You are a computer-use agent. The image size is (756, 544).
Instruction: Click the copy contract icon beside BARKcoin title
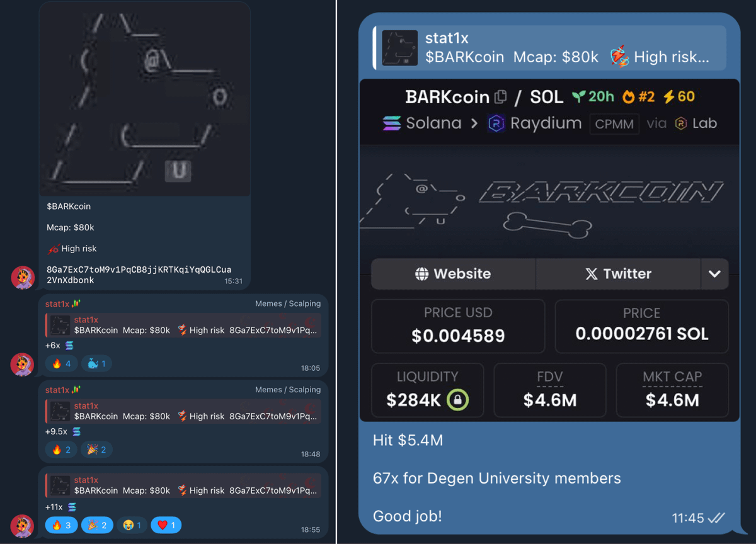pyautogui.click(x=500, y=96)
